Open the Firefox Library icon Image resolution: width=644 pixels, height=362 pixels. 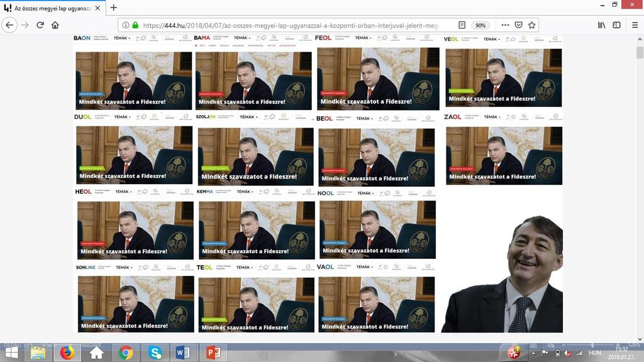602,25
